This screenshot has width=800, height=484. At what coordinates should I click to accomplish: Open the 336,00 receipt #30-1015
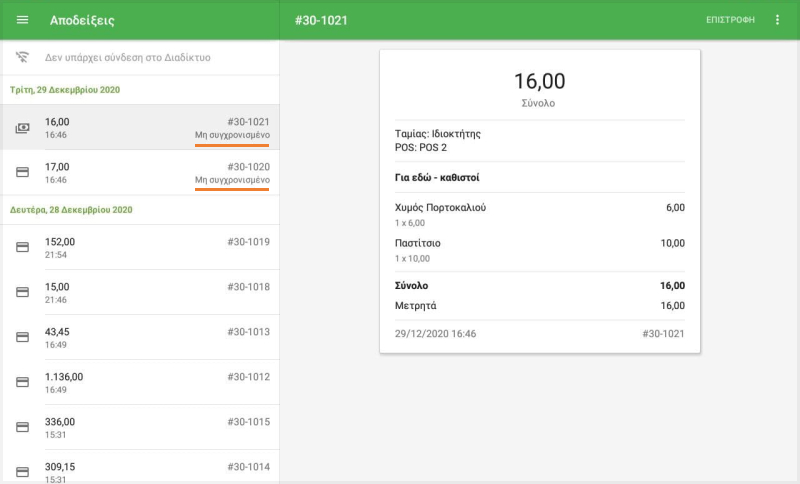pos(150,427)
